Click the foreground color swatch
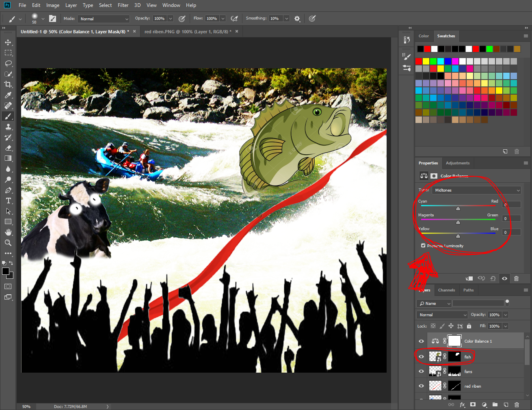The width and height of the screenshot is (532, 410). click(6, 271)
